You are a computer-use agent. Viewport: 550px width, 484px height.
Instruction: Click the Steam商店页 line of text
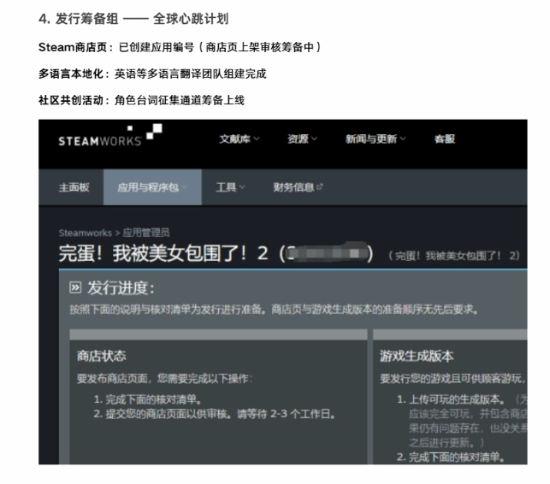(179, 47)
